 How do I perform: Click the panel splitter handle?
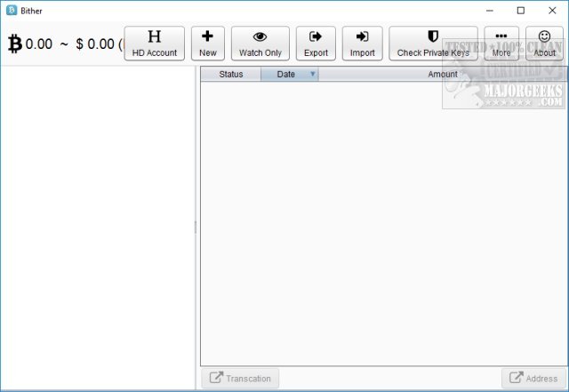pyautogui.click(x=196, y=228)
